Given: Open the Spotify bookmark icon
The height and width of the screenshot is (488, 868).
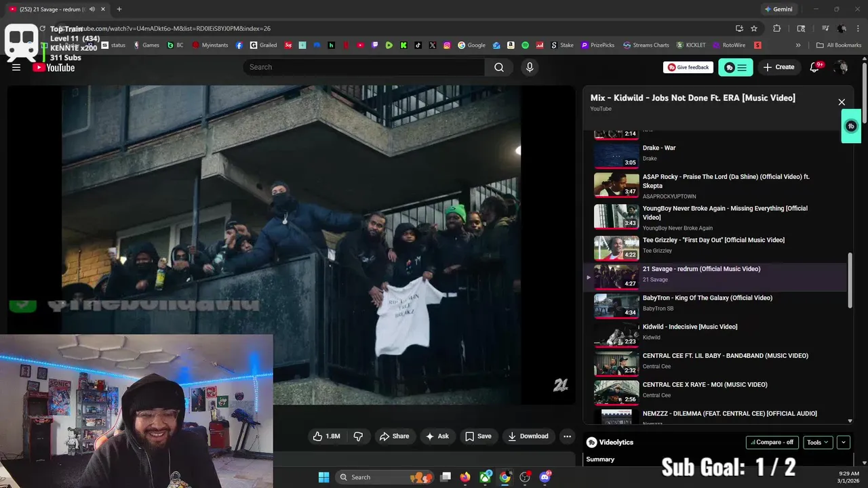Looking at the screenshot, I should pos(526,45).
